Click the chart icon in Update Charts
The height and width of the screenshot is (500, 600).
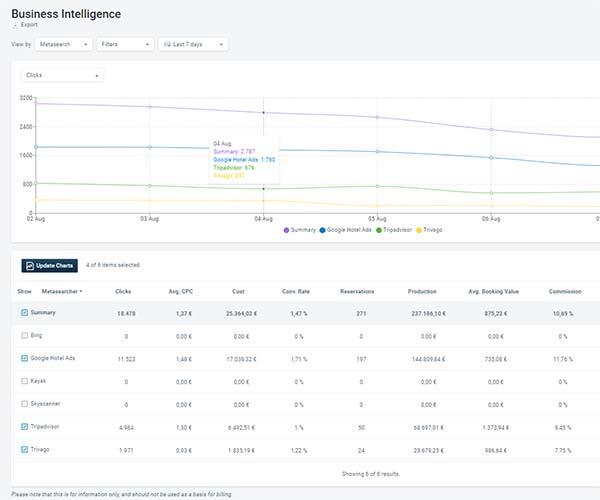pos(29,265)
